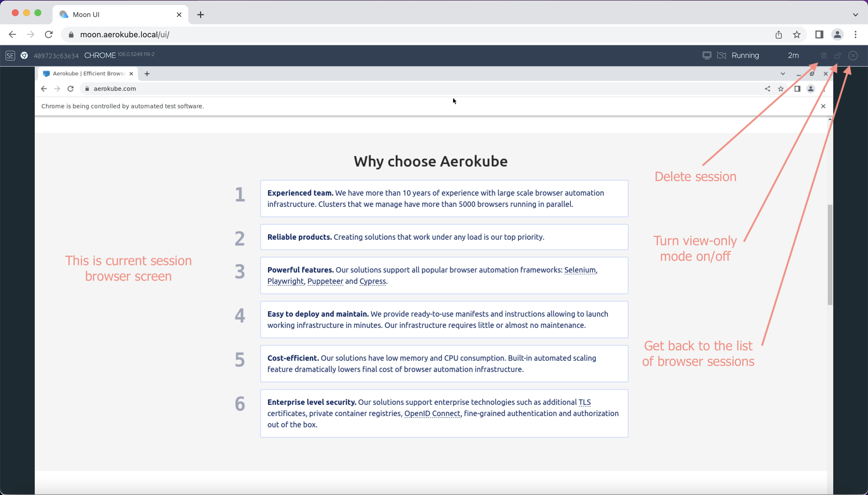Go forward in outer Moon UI browser

tap(31, 34)
